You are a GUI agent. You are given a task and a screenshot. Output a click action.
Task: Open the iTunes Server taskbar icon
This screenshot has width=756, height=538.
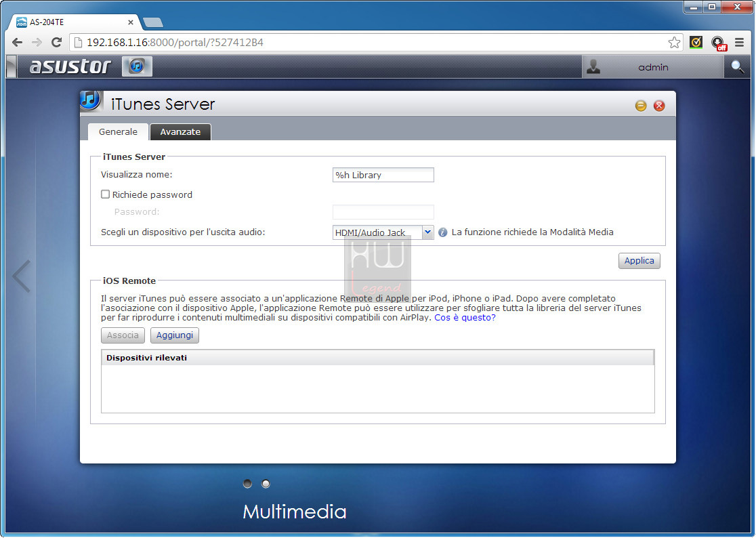point(137,66)
